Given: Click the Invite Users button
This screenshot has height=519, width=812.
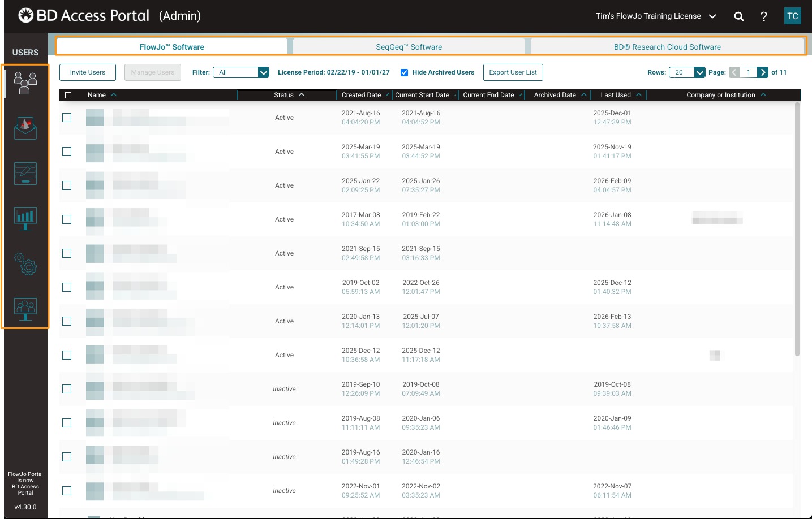Looking at the screenshot, I should click(88, 72).
